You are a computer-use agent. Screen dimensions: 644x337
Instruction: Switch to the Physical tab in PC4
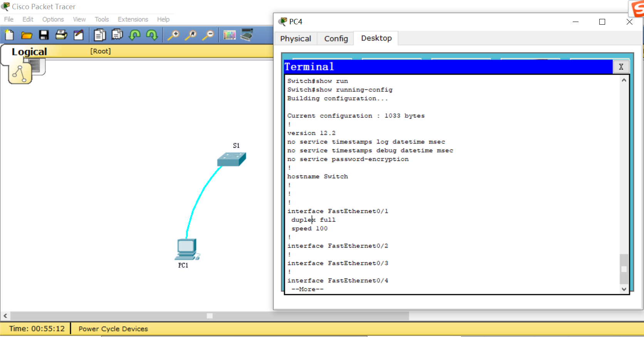coord(295,39)
